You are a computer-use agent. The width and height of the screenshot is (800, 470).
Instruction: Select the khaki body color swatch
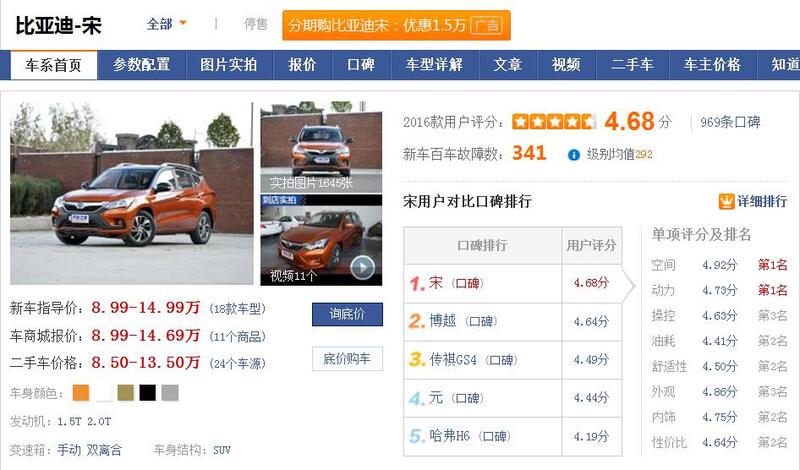coord(126,393)
